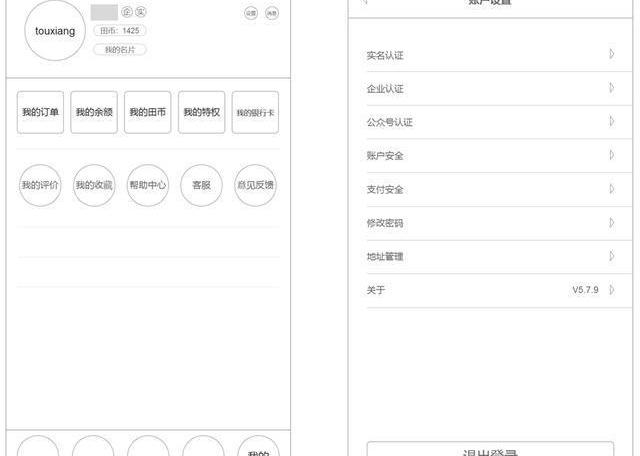Viewport: 640px width, 456px height.
Task: Open 我的余额 button
Action: (x=94, y=112)
